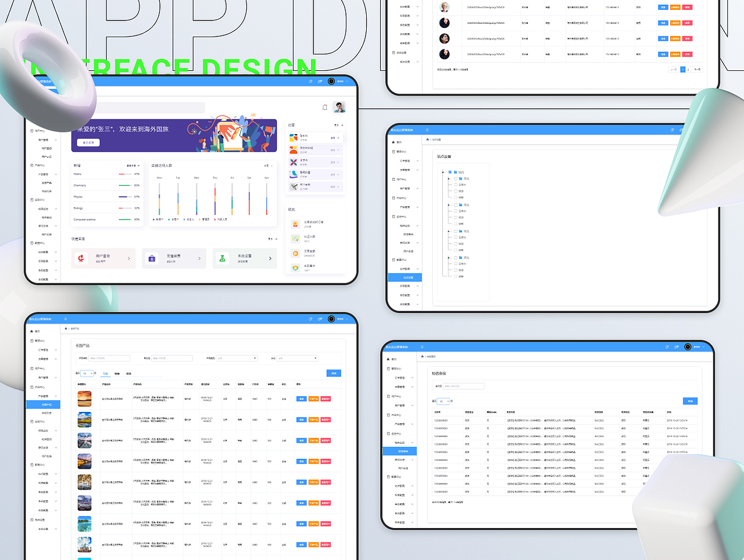Click the home breadcrumb icon in the product list window
Viewport: 744px width, 560px height.
click(66, 328)
